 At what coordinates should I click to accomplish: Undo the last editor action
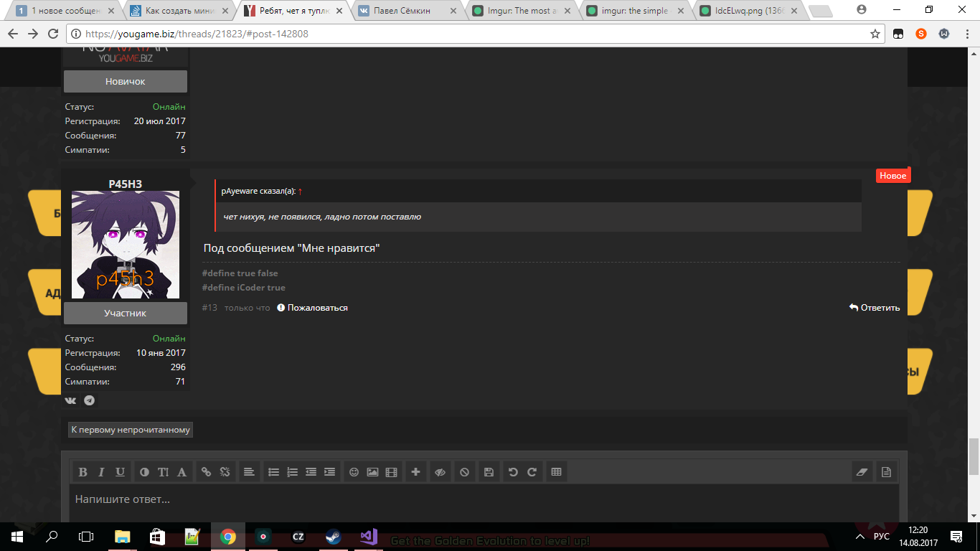coord(513,472)
